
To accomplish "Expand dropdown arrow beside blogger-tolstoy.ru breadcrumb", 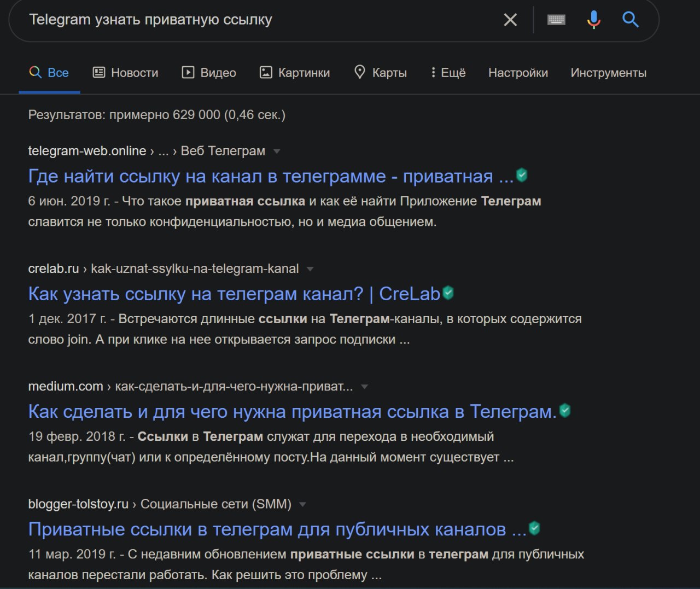I will point(302,504).
